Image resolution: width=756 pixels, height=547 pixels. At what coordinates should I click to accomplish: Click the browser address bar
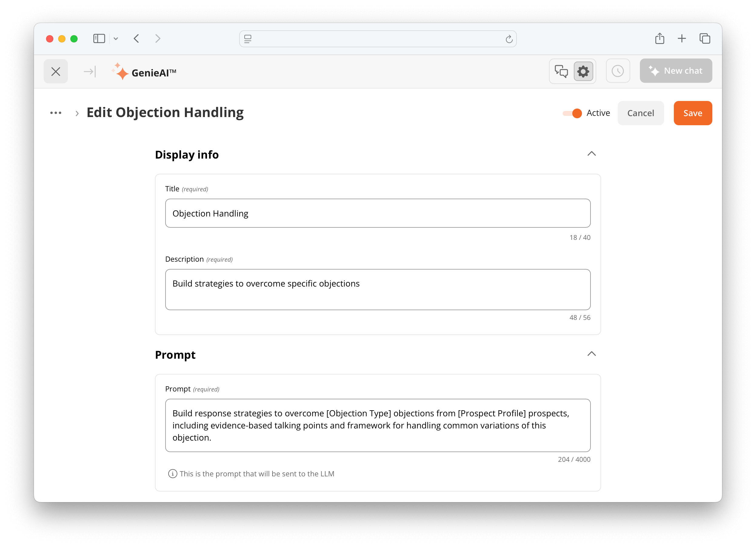pyautogui.click(x=378, y=39)
